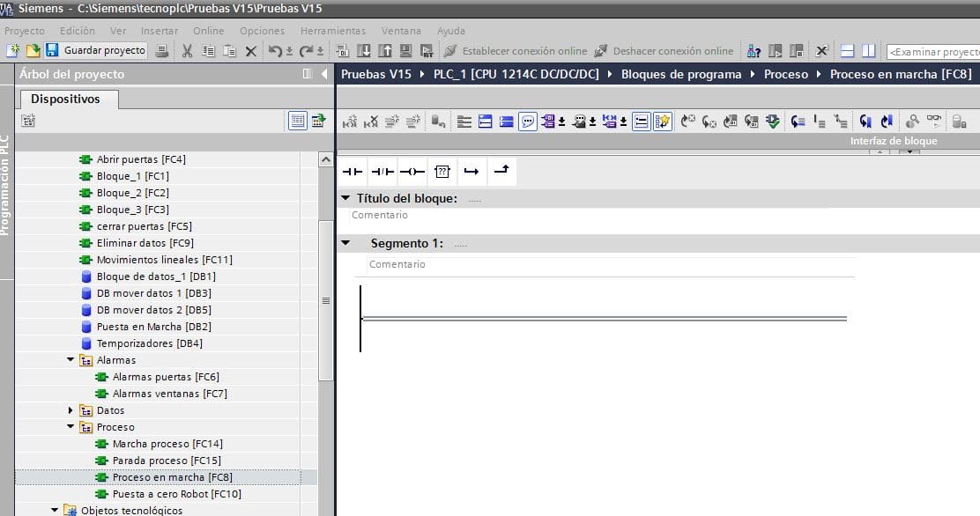Screen dimensions: 980x516
Task: Click Guardar proyecto button
Action: coord(96,51)
